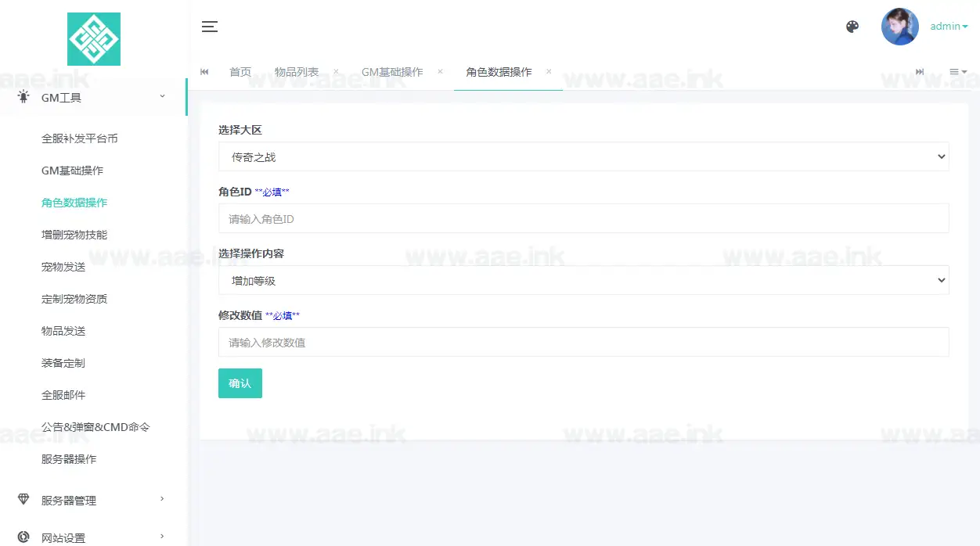Open 全服补发平台币 in sidebar

(x=80, y=138)
